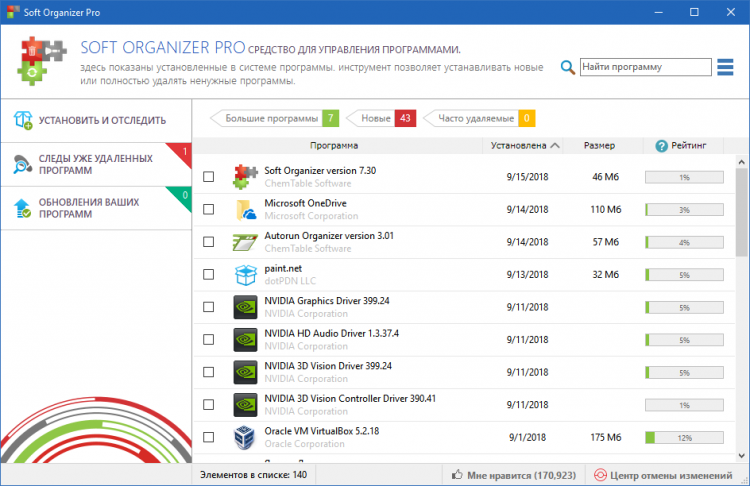The image size is (750, 486).
Task: Tick the Soft Organizer version 7.30 checkbox
Action: (209, 177)
